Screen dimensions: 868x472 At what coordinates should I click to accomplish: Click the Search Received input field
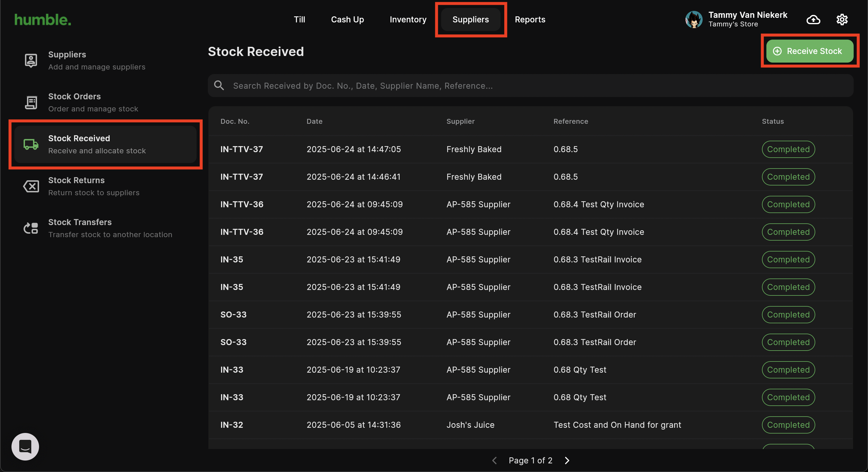pos(530,86)
